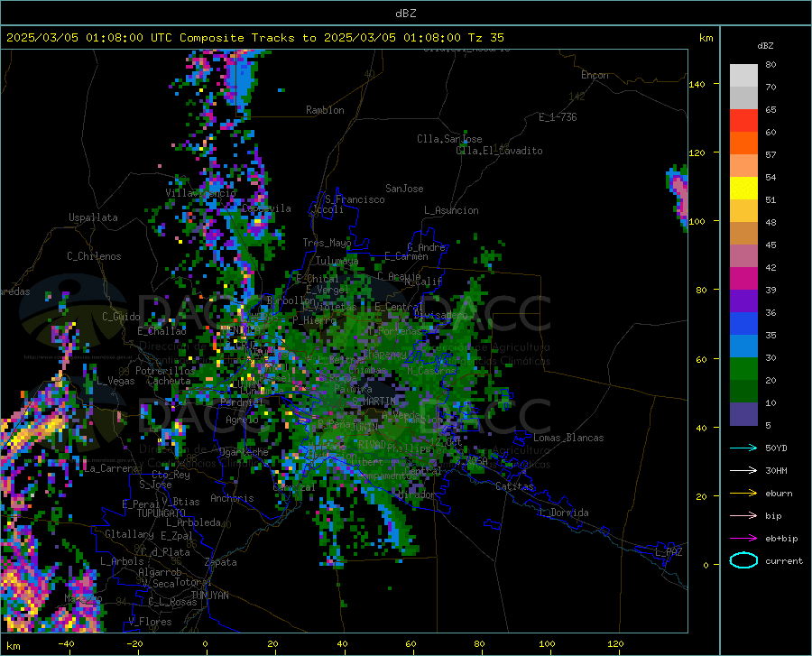Image resolution: width=812 pixels, height=656 pixels.
Task: Click the pink bip arrow in legend
Action: pos(743,516)
